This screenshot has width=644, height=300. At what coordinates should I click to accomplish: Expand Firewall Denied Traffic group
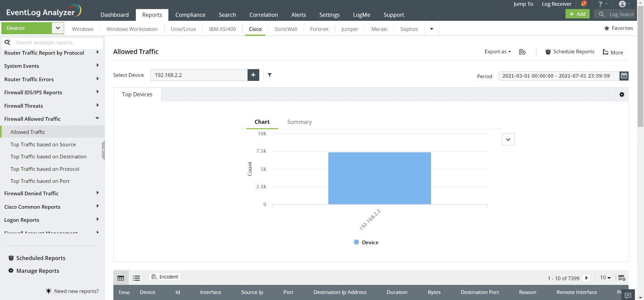[98, 193]
